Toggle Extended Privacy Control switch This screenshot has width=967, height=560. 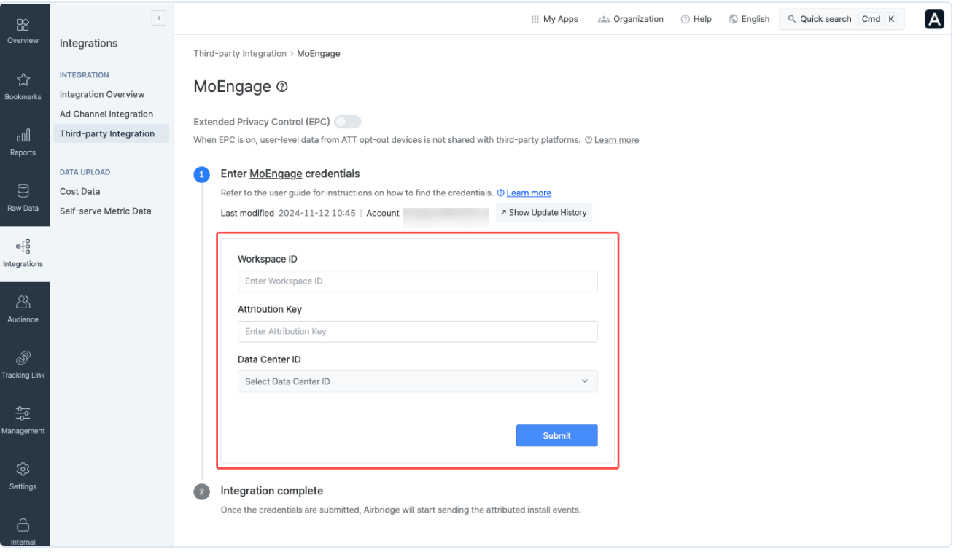pyautogui.click(x=348, y=122)
